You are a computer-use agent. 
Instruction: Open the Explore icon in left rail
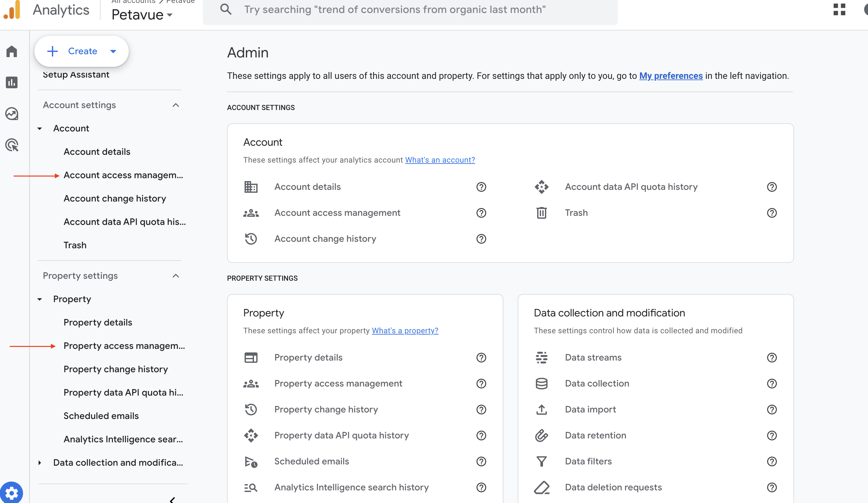pyautogui.click(x=12, y=114)
